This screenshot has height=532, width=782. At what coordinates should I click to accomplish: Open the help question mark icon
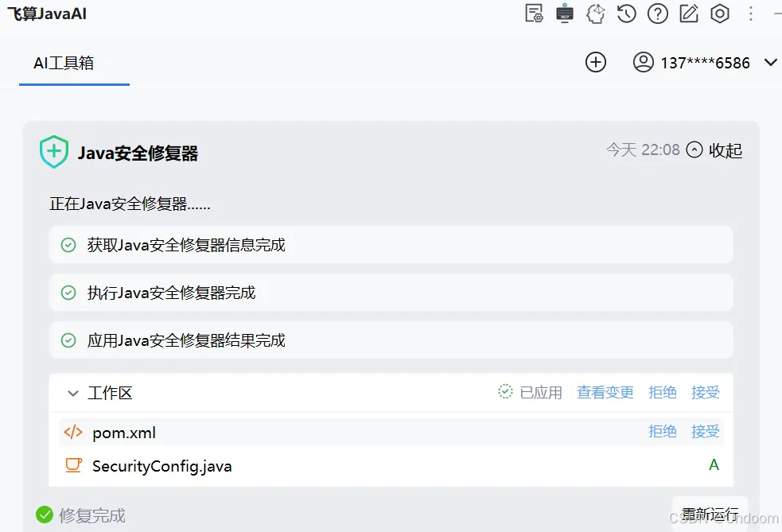click(657, 14)
